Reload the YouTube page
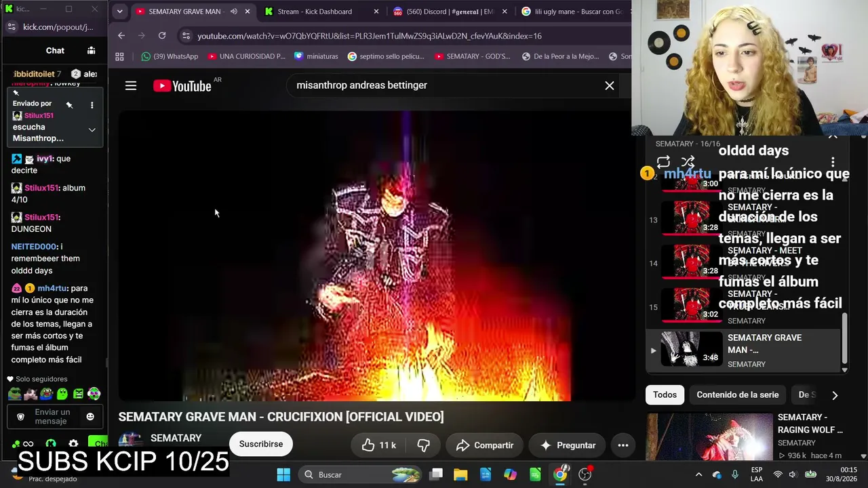Image resolution: width=868 pixels, height=488 pixels. click(x=162, y=35)
